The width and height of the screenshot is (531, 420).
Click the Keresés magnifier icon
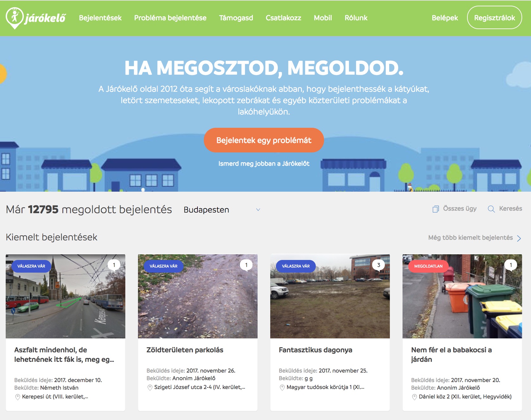(x=491, y=209)
